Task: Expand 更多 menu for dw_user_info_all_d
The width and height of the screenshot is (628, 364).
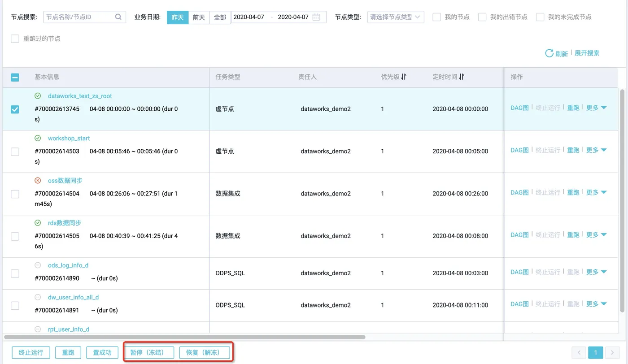Action: click(596, 304)
